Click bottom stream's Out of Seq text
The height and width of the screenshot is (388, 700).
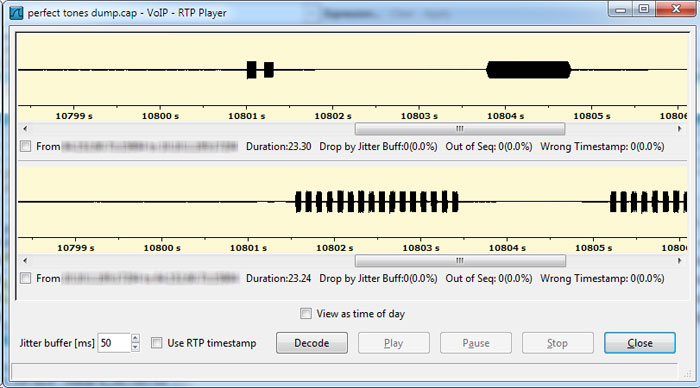pos(489,278)
